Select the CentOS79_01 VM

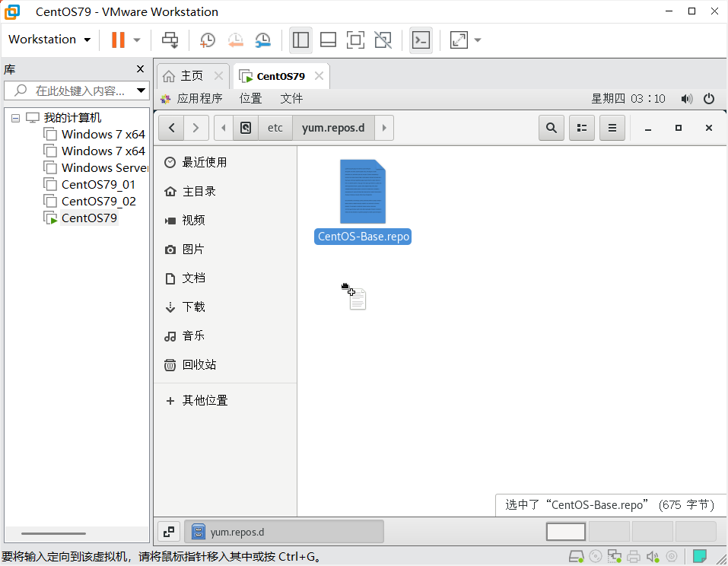click(98, 185)
